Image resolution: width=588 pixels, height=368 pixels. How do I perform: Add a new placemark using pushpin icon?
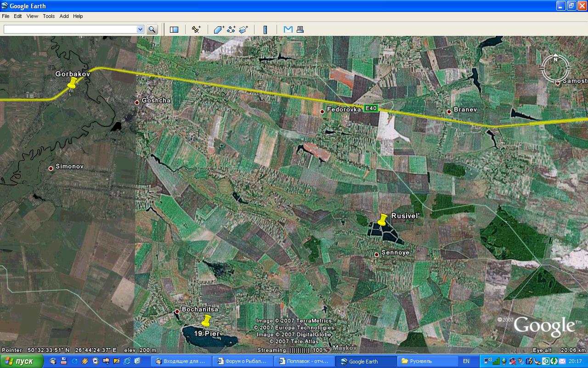point(196,29)
